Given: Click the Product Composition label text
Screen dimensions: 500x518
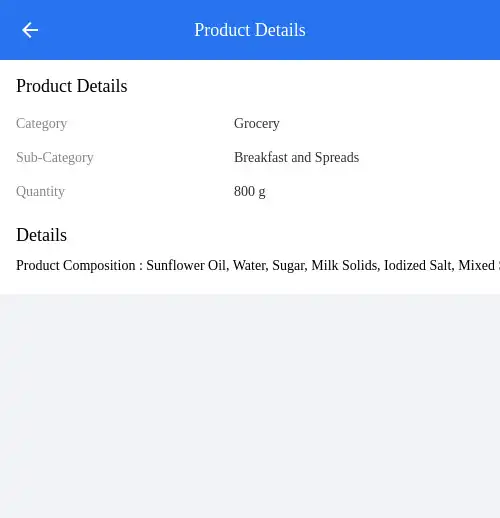Looking at the screenshot, I should pyautogui.click(x=76, y=266).
